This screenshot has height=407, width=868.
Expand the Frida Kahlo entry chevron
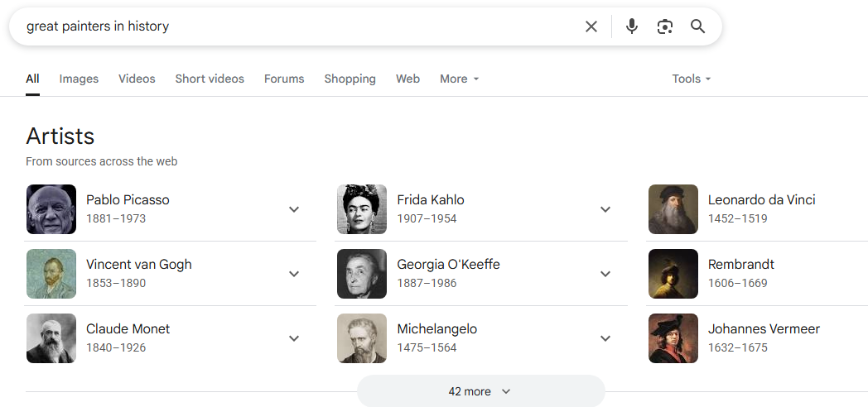click(605, 209)
